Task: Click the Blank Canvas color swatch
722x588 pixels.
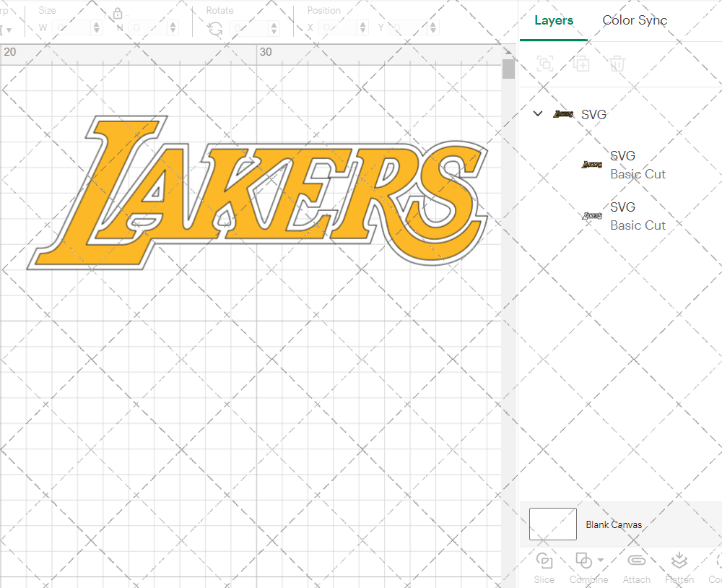Action: [x=553, y=524]
